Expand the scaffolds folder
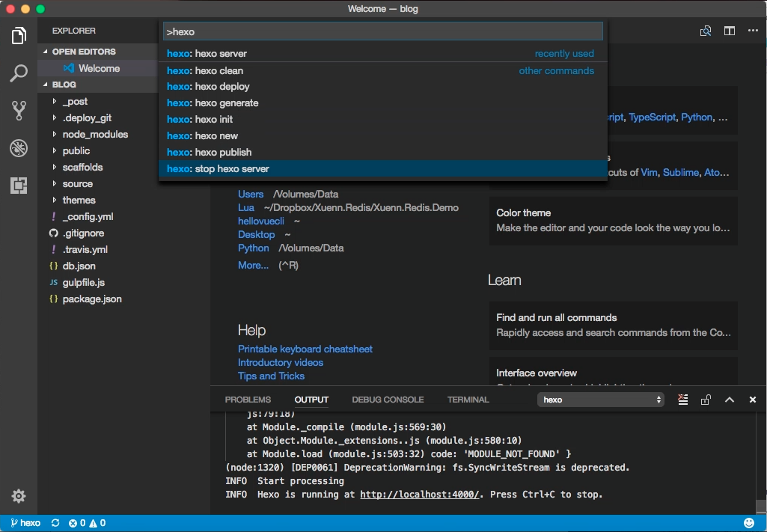 point(82,167)
